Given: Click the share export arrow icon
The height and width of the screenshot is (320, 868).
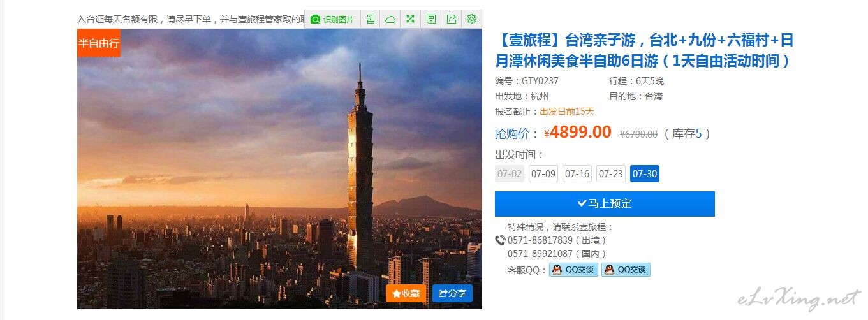Looking at the screenshot, I should pyautogui.click(x=452, y=19).
